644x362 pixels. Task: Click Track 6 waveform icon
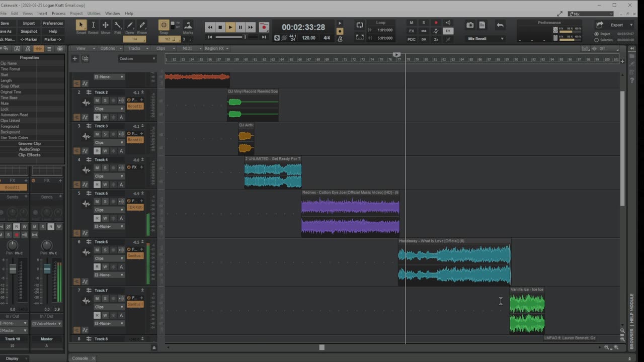86,252
